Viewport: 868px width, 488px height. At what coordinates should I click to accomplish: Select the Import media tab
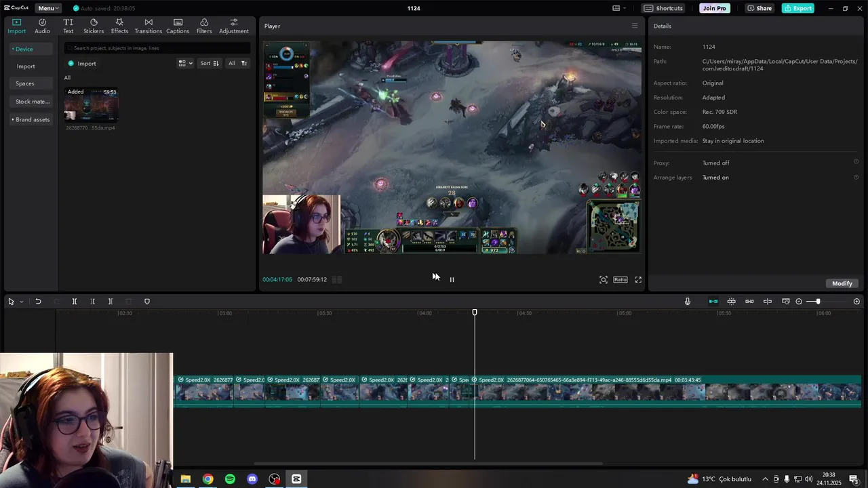(16, 26)
